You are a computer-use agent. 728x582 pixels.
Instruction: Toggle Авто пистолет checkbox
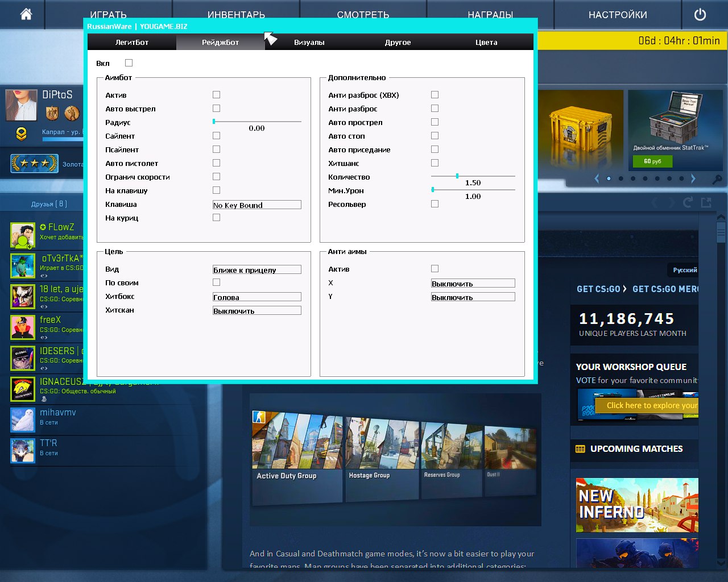pyautogui.click(x=216, y=163)
